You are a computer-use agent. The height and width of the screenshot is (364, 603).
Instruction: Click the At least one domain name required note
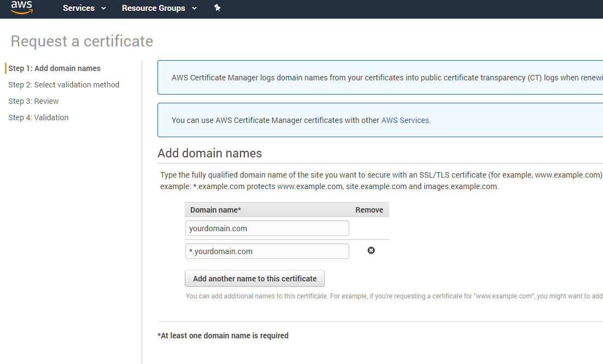tap(223, 336)
